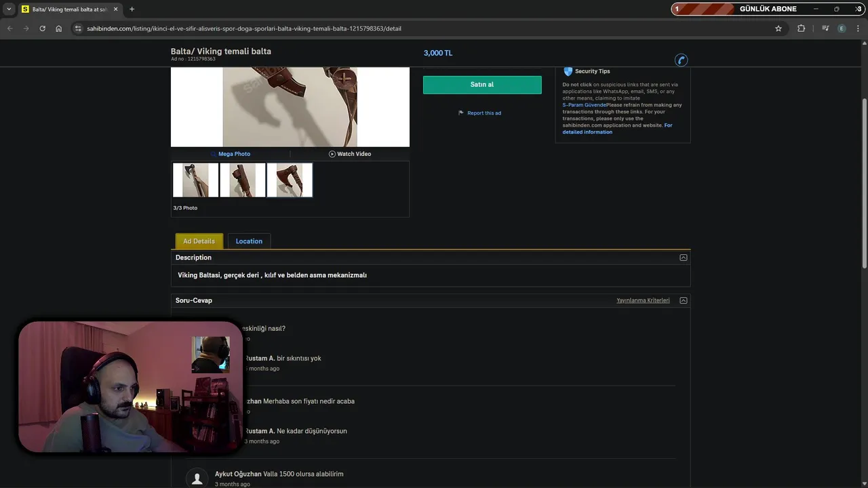
Task: Collapse the Soru-Cevap section
Action: click(x=684, y=300)
